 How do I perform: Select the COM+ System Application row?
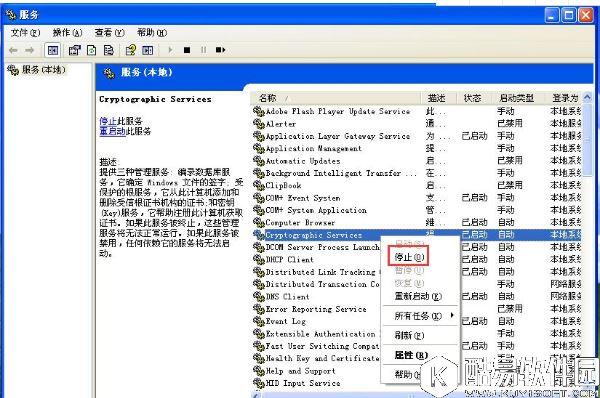pyautogui.click(x=416, y=210)
